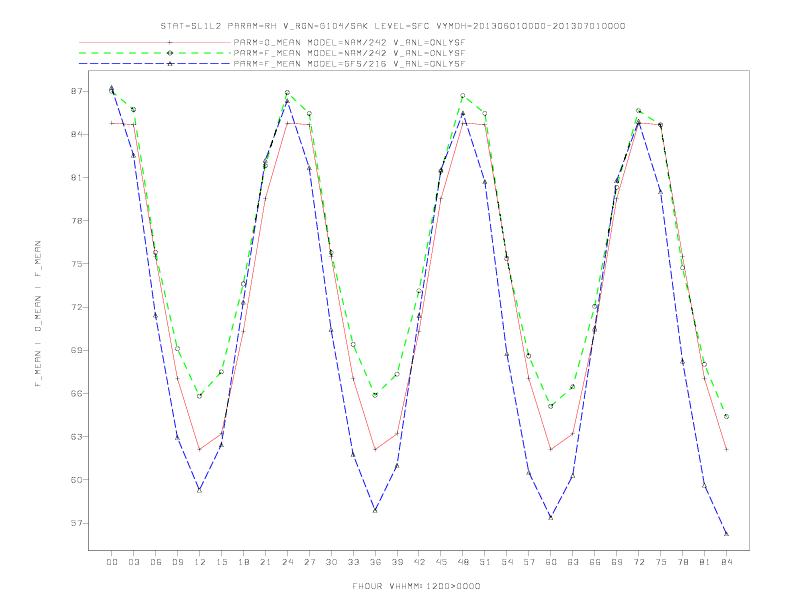792x612 pixels.
Task: Click the green NAM circle point at hour 12
Action: pos(200,396)
